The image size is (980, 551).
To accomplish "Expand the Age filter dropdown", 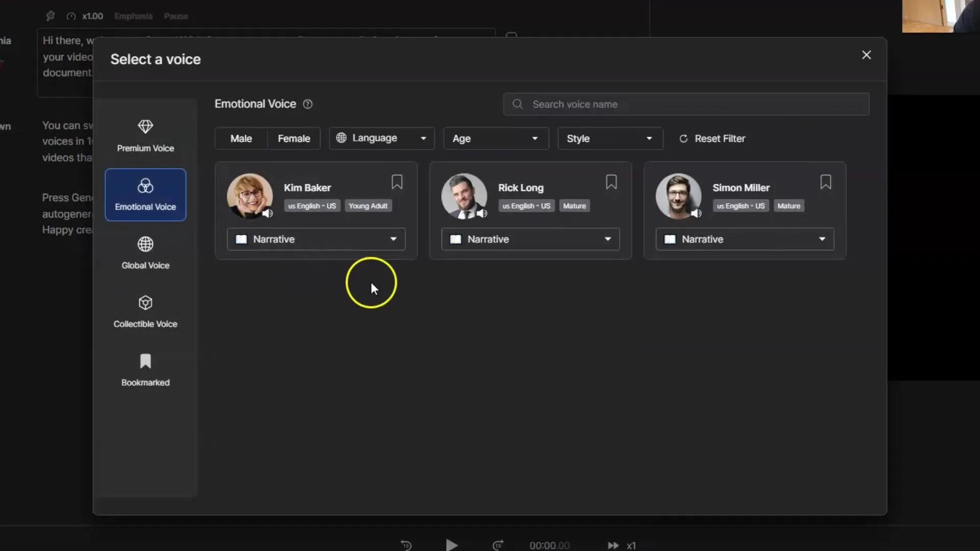I will click(x=495, y=138).
